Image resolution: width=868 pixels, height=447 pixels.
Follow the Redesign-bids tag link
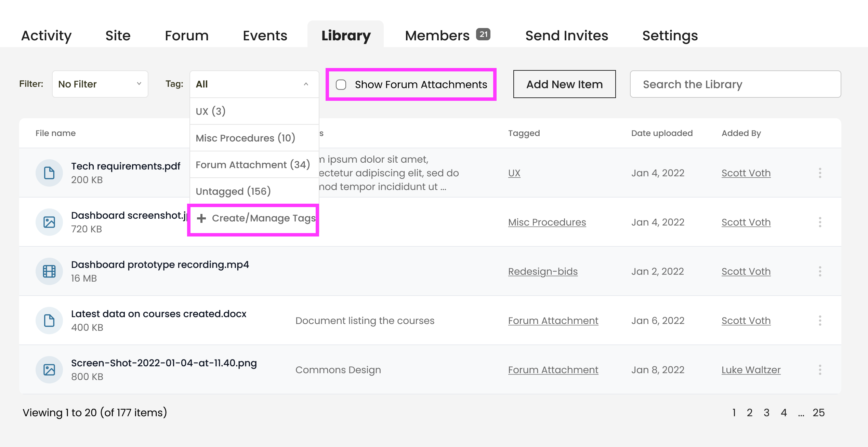[543, 271]
